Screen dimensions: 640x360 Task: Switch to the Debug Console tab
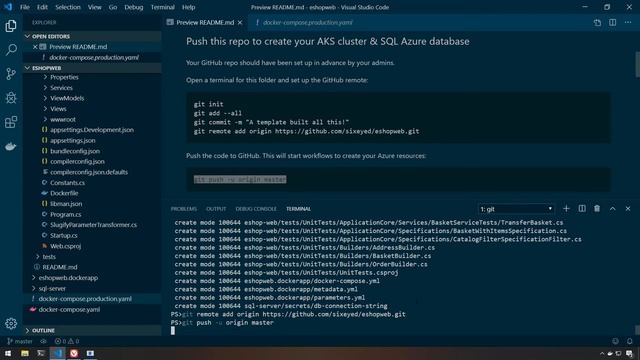click(256, 209)
